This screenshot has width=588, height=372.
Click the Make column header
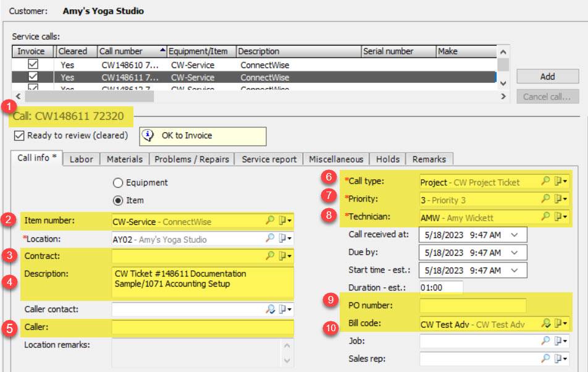point(466,51)
